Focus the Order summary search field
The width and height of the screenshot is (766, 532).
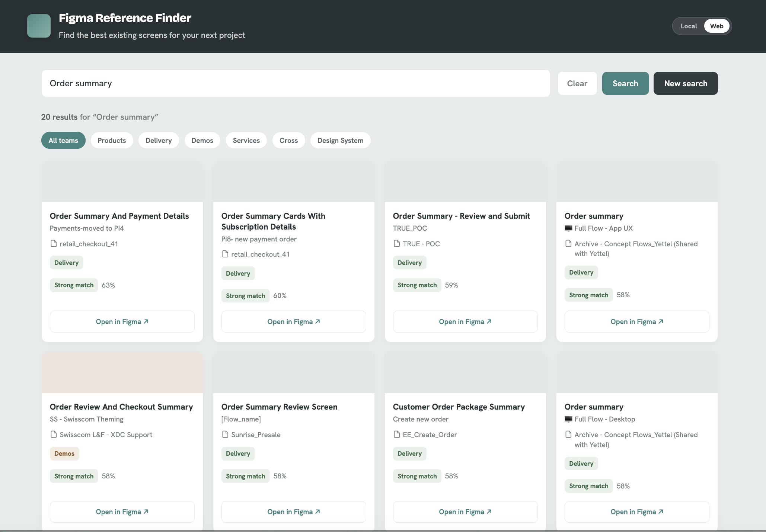pos(296,83)
